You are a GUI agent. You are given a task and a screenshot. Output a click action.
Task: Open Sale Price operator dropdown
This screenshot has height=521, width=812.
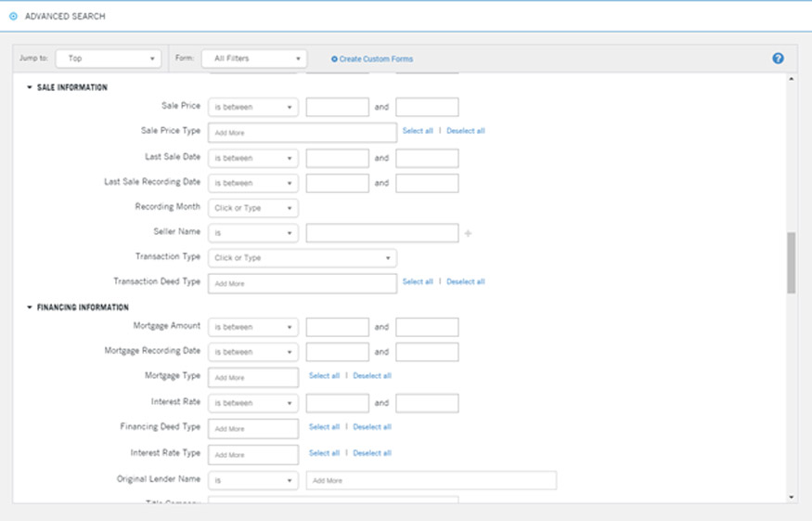pos(253,108)
